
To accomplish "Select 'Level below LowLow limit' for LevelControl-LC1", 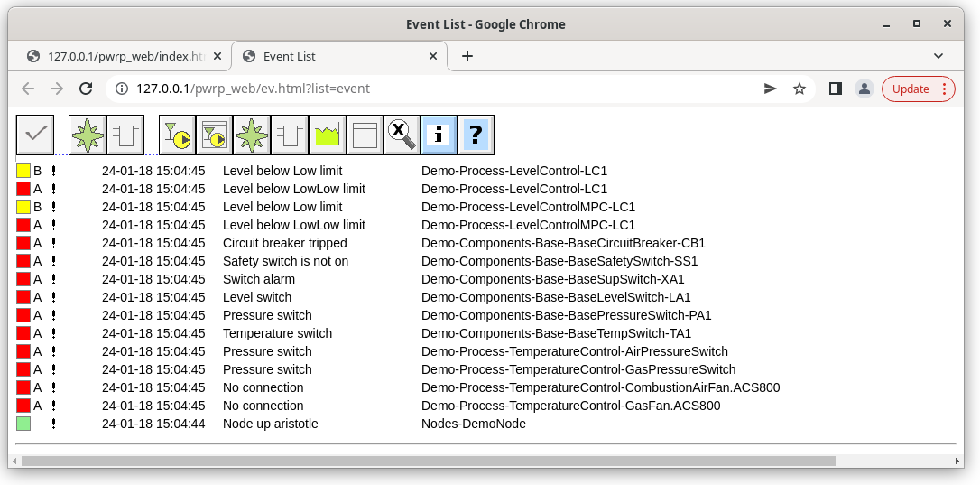I will pyautogui.click(x=294, y=189).
